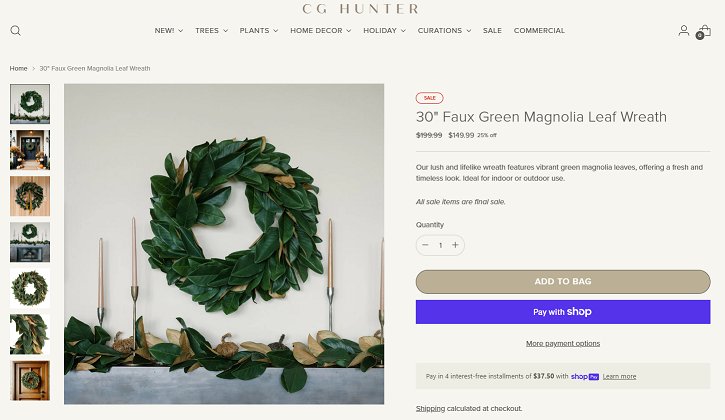Expand the NEW! dropdown menu
725x420 pixels.
(x=169, y=31)
